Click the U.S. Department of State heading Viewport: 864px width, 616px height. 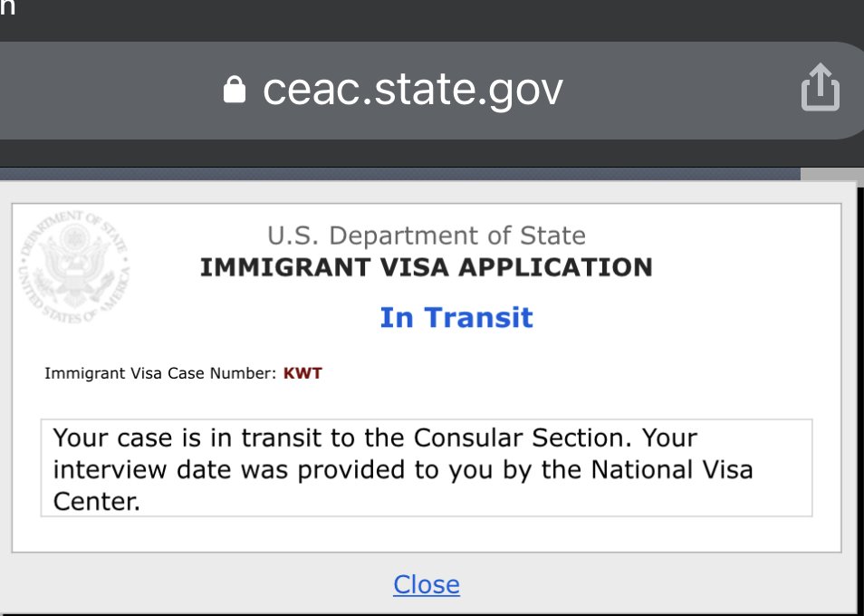[x=426, y=236]
